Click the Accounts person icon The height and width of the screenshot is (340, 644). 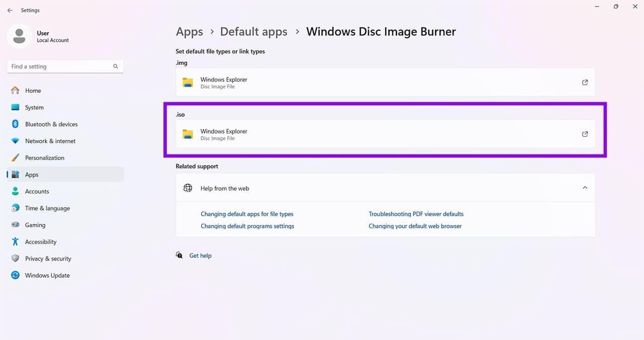point(16,191)
